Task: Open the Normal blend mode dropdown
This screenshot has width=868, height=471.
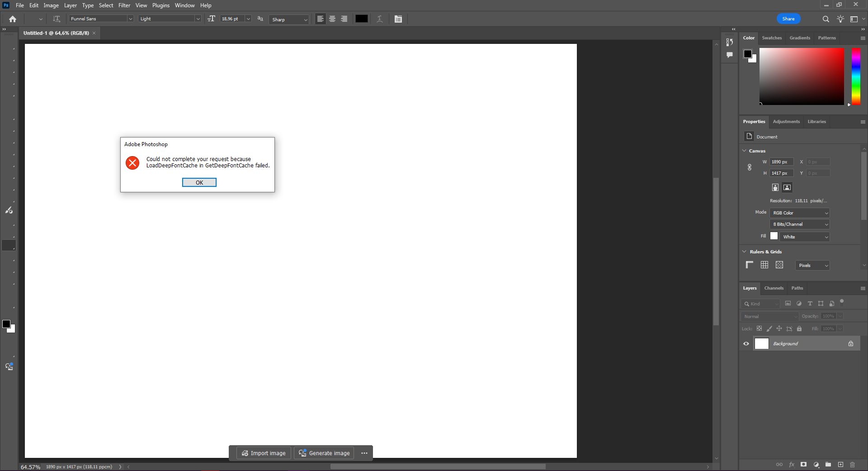Action: (769, 316)
